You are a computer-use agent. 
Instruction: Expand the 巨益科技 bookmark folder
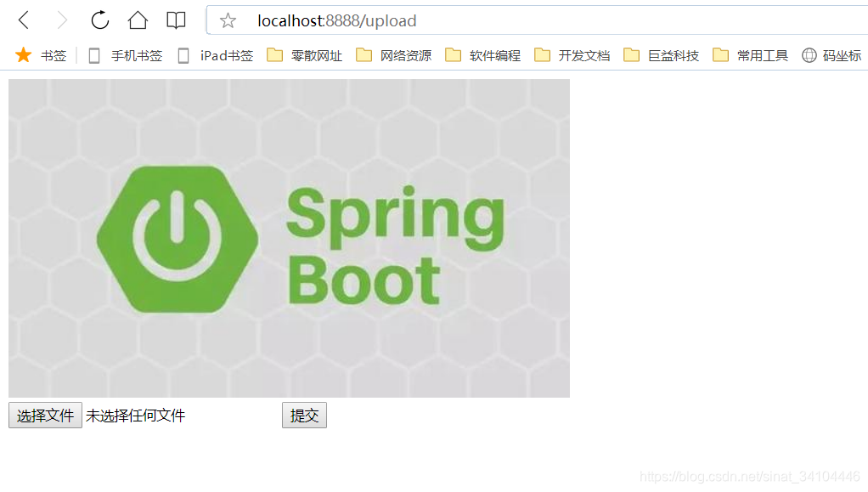tap(661, 55)
